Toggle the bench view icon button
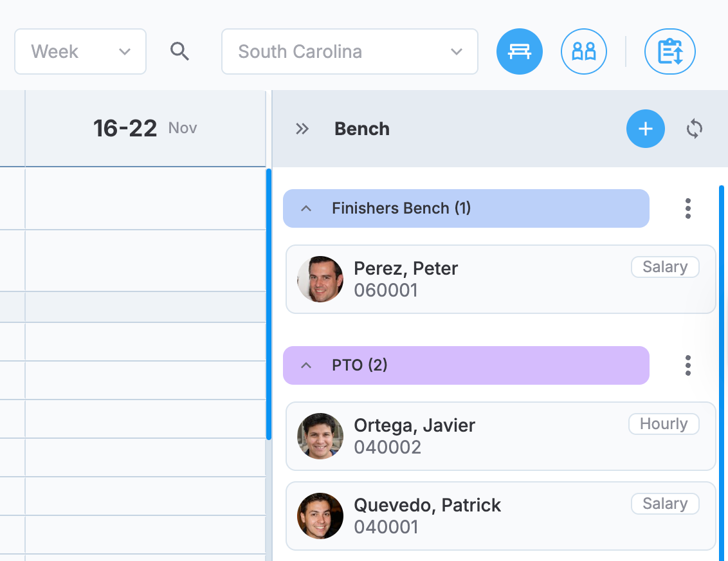 (x=520, y=51)
